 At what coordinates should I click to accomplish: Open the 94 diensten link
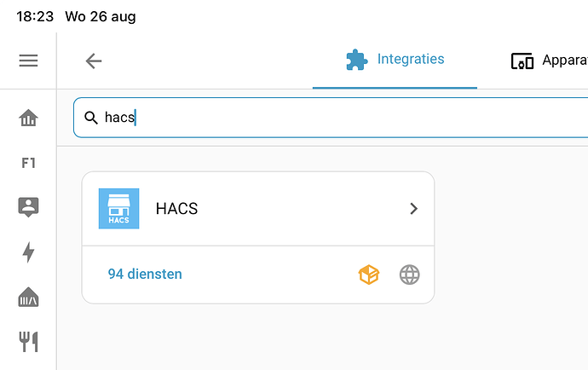145,275
